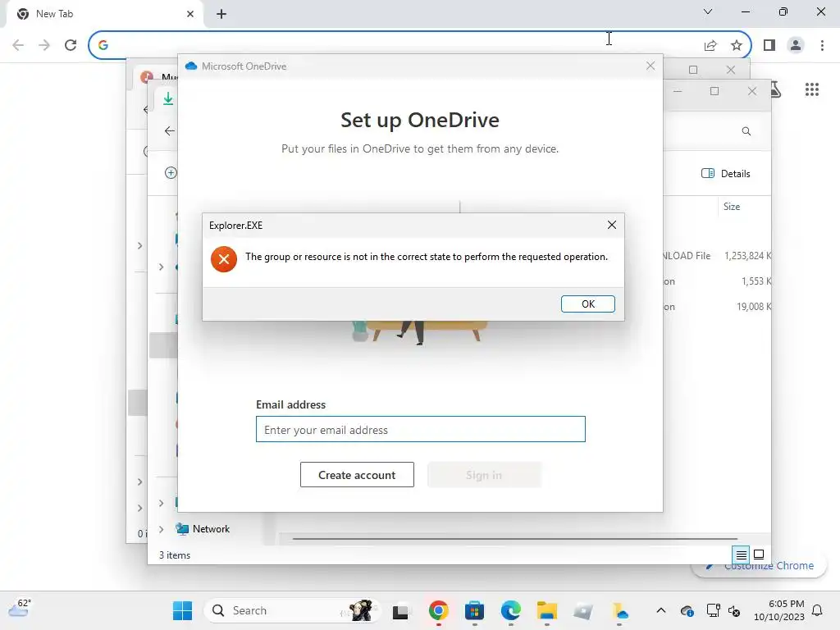Image resolution: width=840 pixels, height=630 pixels.
Task: Select the file sized 1,553 KB
Action: pyautogui.click(x=717, y=281)
